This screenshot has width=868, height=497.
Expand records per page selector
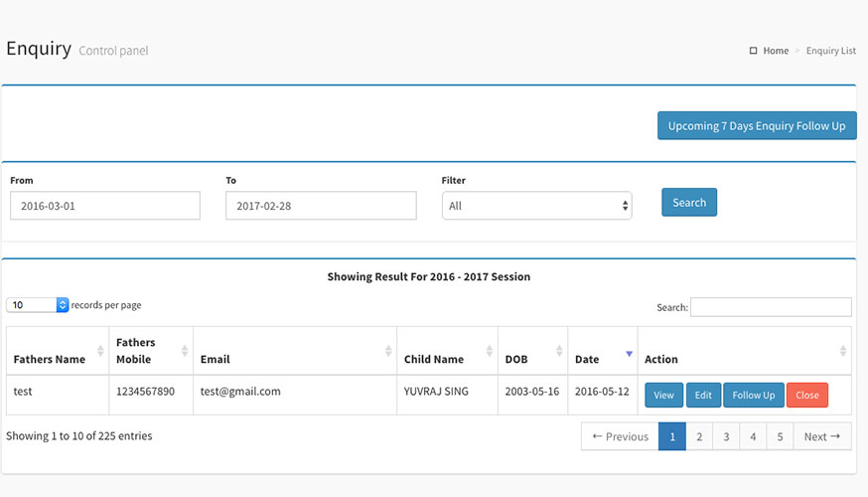[x=38, y=305]
